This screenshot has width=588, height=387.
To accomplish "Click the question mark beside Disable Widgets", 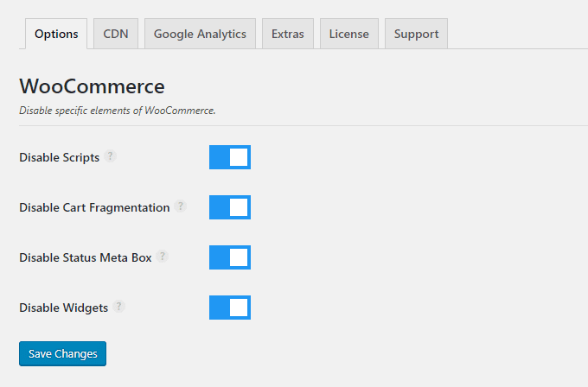I will point(118,307).
